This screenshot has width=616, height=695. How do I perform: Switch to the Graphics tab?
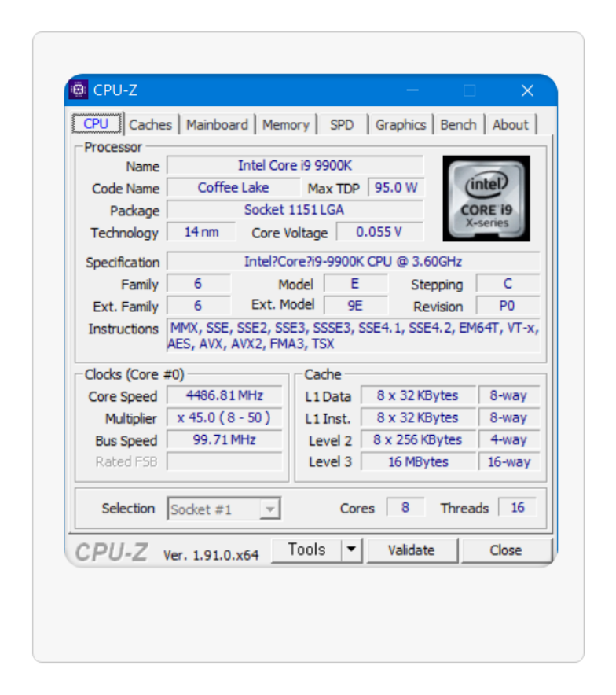tap(401, 124)
